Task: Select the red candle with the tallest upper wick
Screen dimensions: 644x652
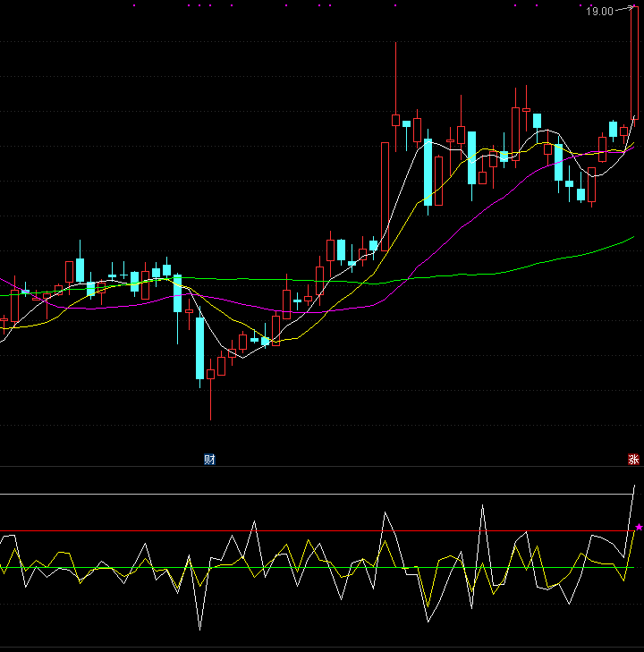Action: click(x=396, y=97)
